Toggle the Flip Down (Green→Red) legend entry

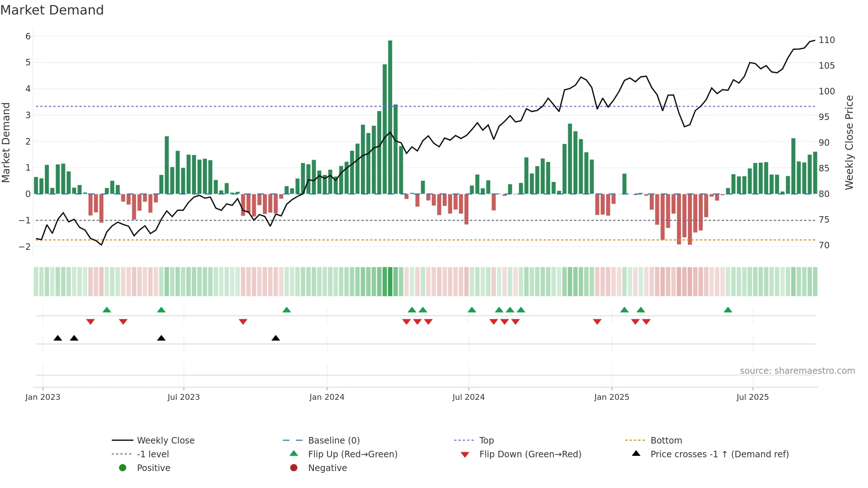pos(521,454)
